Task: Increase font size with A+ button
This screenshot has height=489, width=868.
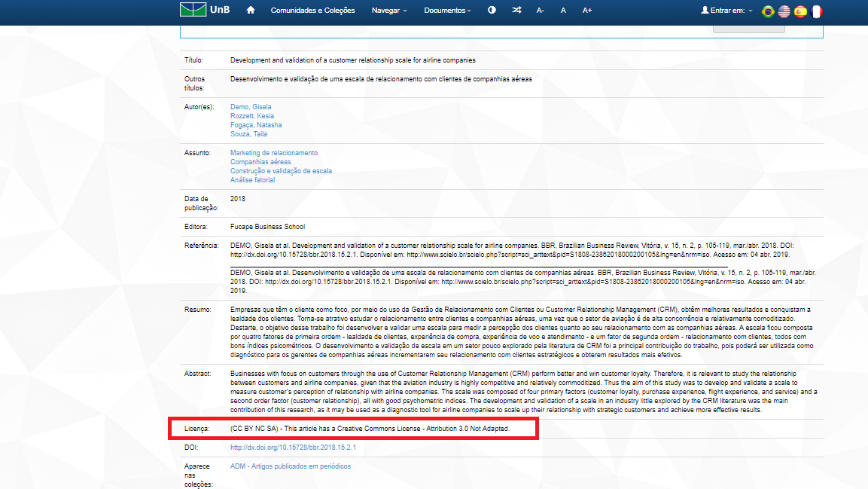Action: tap(587, 11)
